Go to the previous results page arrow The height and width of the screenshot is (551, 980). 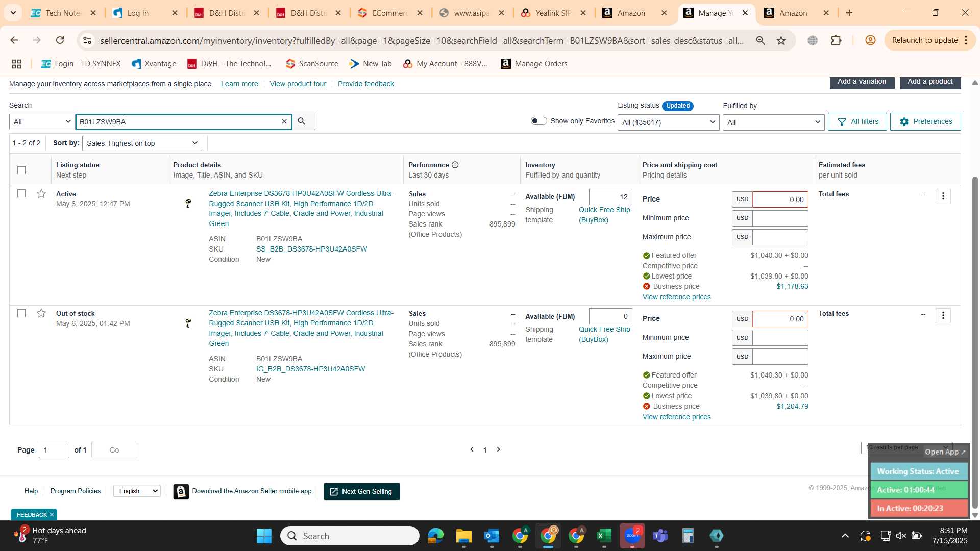(472, 449)
